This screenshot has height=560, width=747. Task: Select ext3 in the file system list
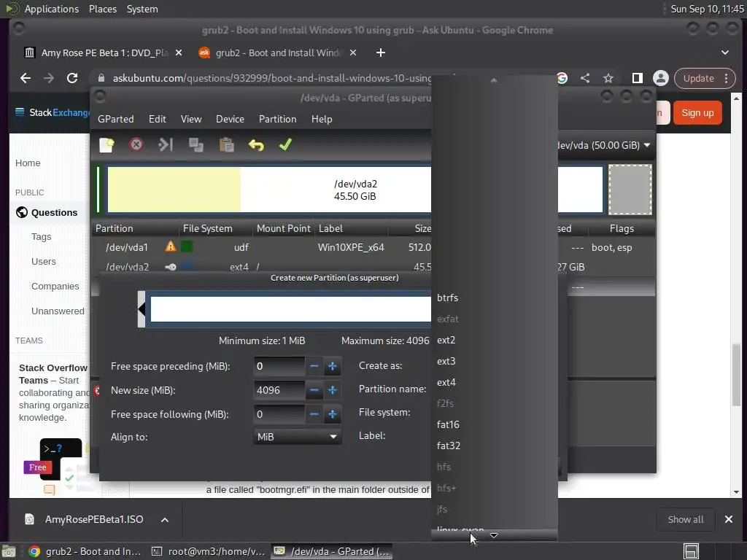click(494, 361)
